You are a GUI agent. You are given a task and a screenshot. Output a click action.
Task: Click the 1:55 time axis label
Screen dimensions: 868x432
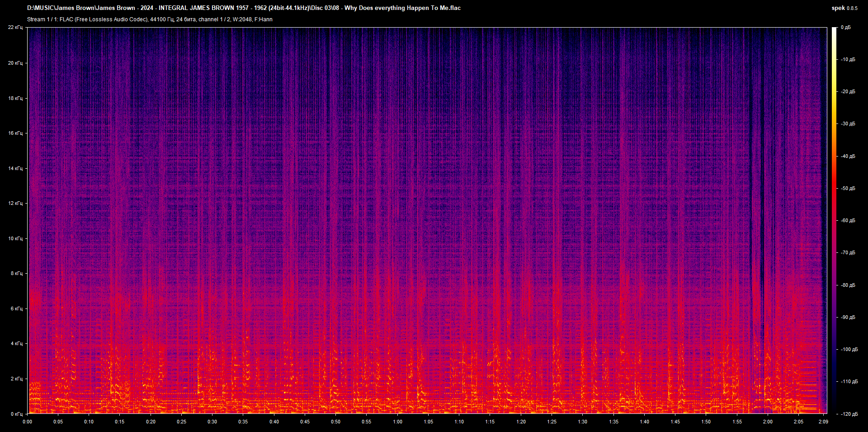coord(737,422)
